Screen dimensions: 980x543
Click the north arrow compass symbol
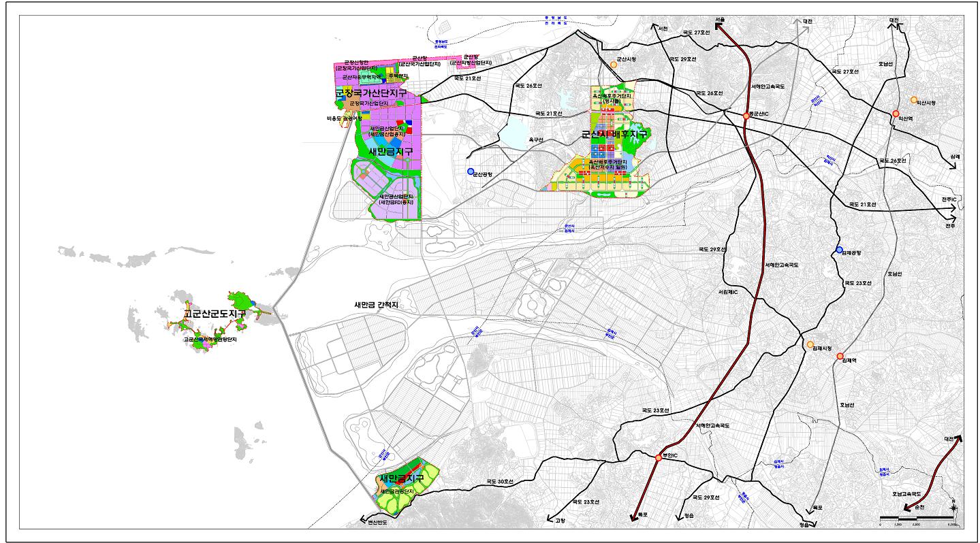point(953,508)
